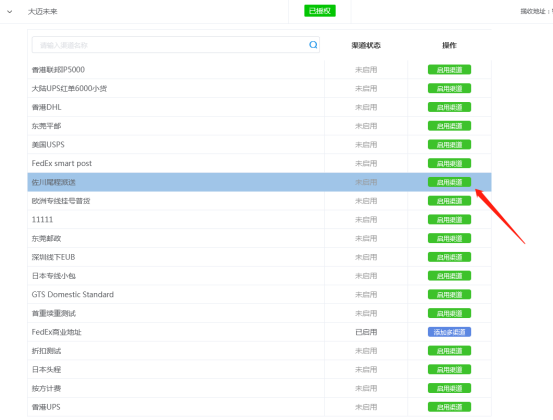The image size is (553, 420).
Task: Select channel name 香港DHL
Action: pyautogui.click(x=46, y=107)
